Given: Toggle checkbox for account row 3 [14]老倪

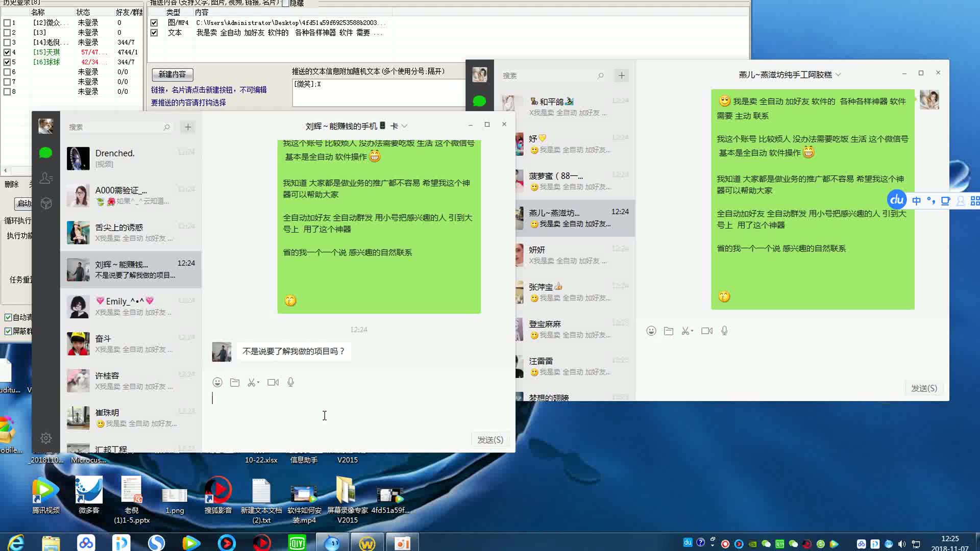Looking at the screenshot, I should (7, 42).
